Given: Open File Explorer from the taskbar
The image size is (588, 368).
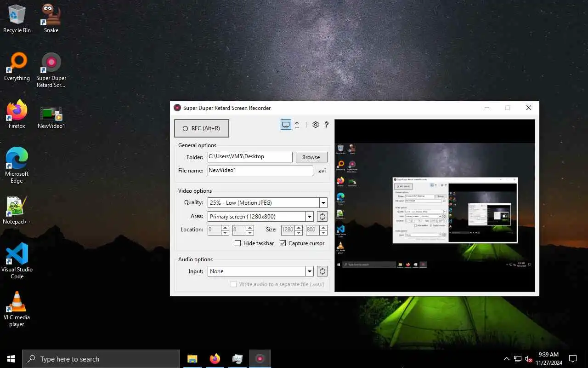Looking at the screenshot, I should pos(192,359).
